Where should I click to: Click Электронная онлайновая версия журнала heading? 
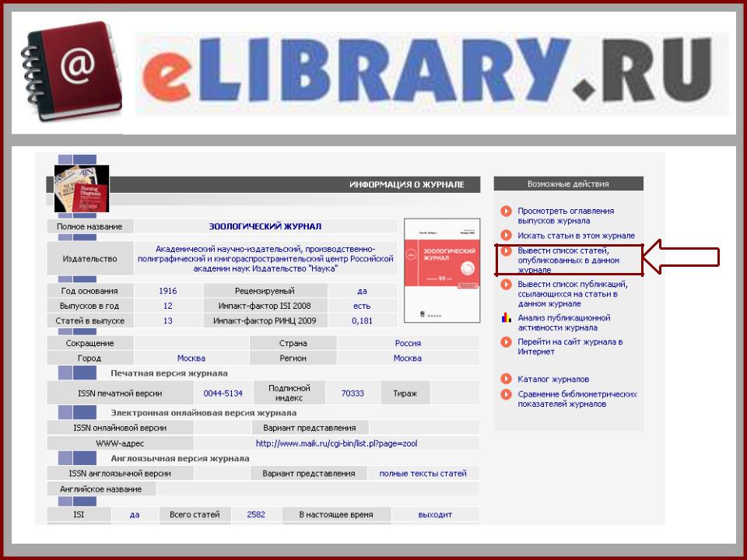pos(203,413)
